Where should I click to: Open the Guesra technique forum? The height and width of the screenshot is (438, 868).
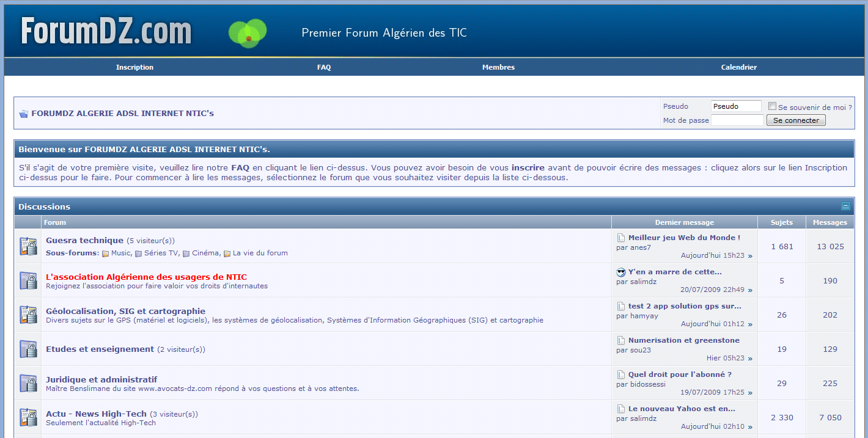point(84,240)
